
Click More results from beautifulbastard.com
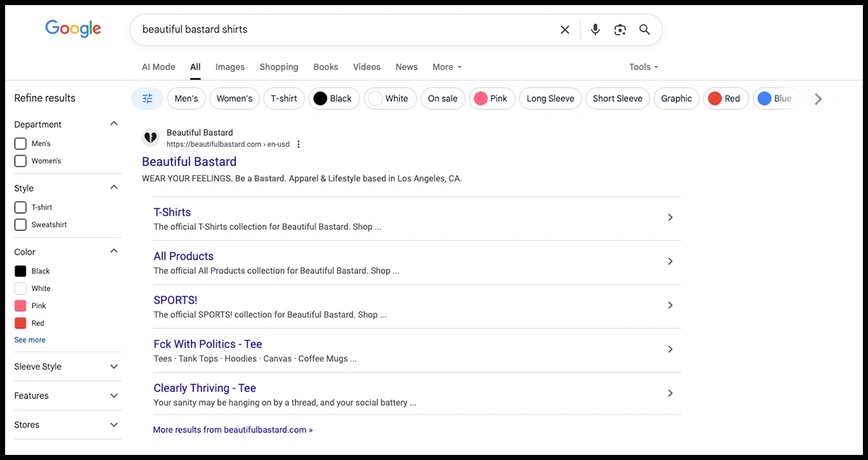233,430
